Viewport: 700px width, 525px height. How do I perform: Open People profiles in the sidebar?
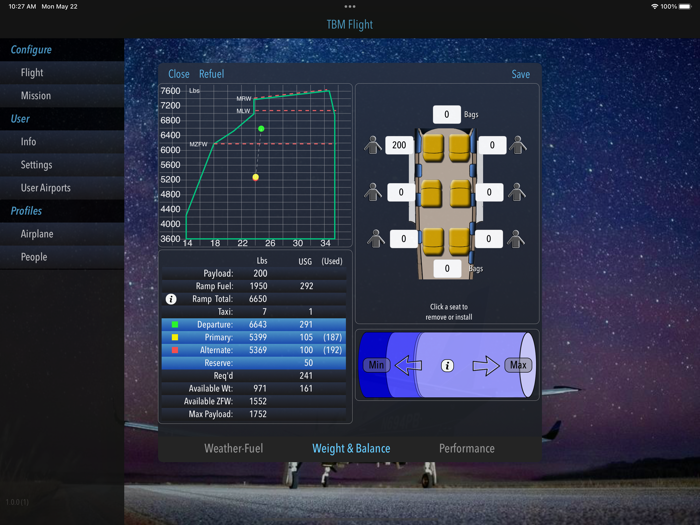(62, 257)
